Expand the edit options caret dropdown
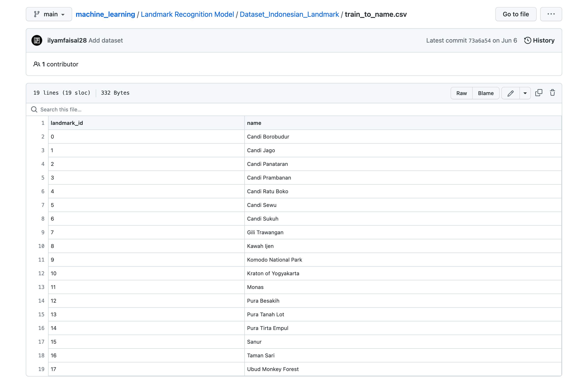This screenshot has height=386, width=588. pos(525,93)
